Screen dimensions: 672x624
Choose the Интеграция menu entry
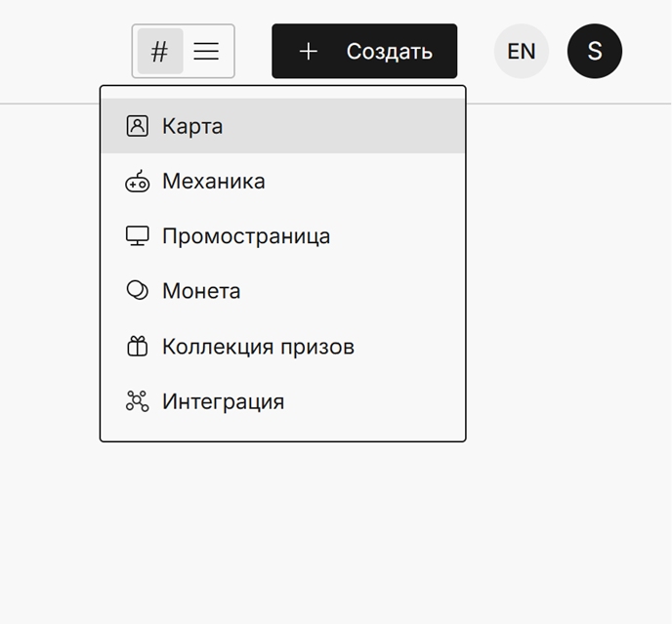283,401
